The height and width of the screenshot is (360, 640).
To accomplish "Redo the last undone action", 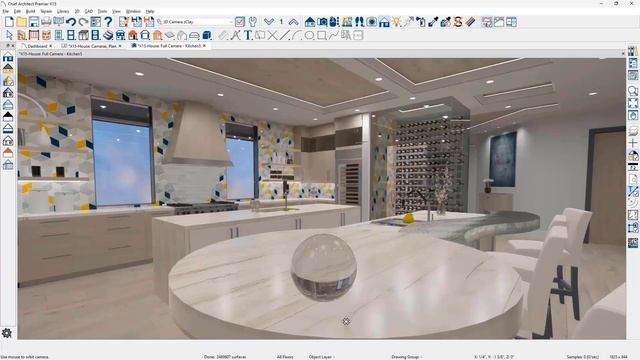I will coord(83,22).
